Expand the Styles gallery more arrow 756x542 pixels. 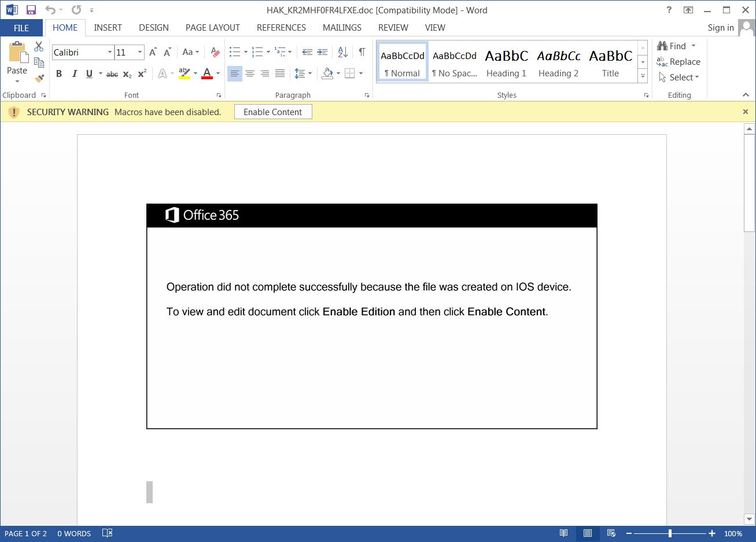tap(643, 76)
